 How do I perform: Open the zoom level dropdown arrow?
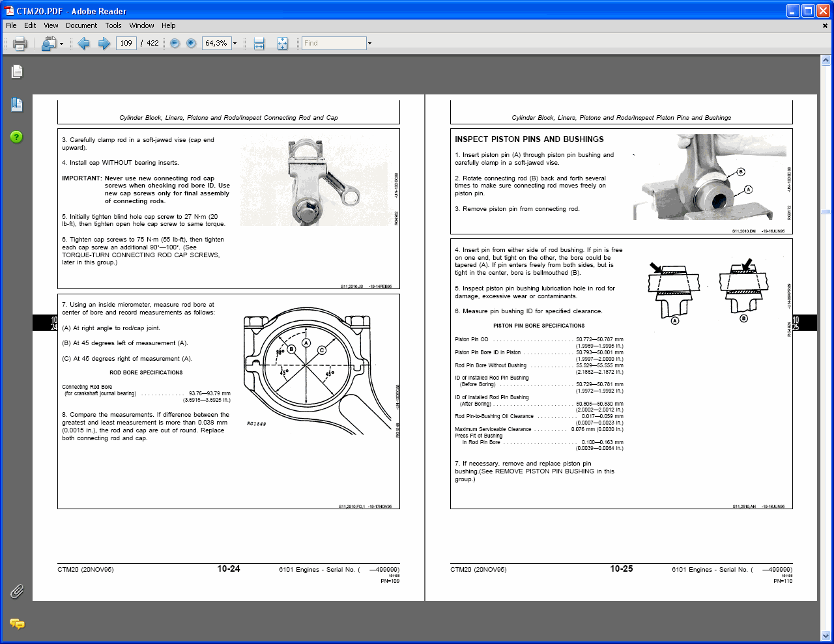[235, 44]
